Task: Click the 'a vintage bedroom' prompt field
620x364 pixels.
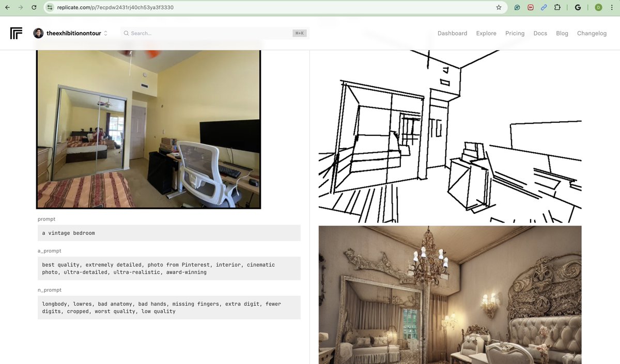Action: tap(169, 233)
